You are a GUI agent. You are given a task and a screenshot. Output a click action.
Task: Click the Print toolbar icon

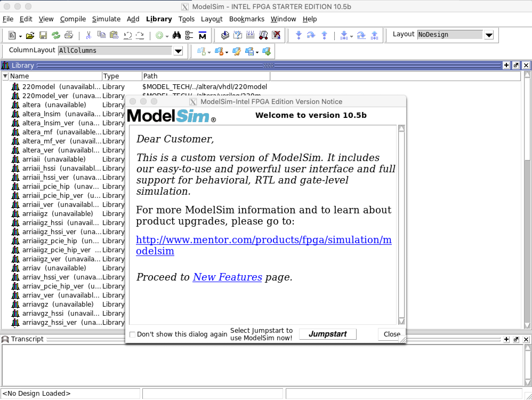69,35
